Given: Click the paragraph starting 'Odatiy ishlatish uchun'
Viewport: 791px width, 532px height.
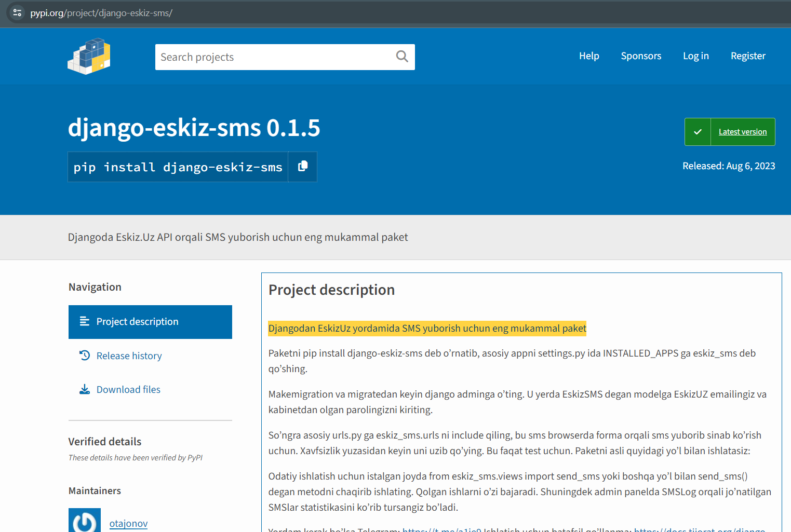Looking at the screenshot, I should coord(520,492).
